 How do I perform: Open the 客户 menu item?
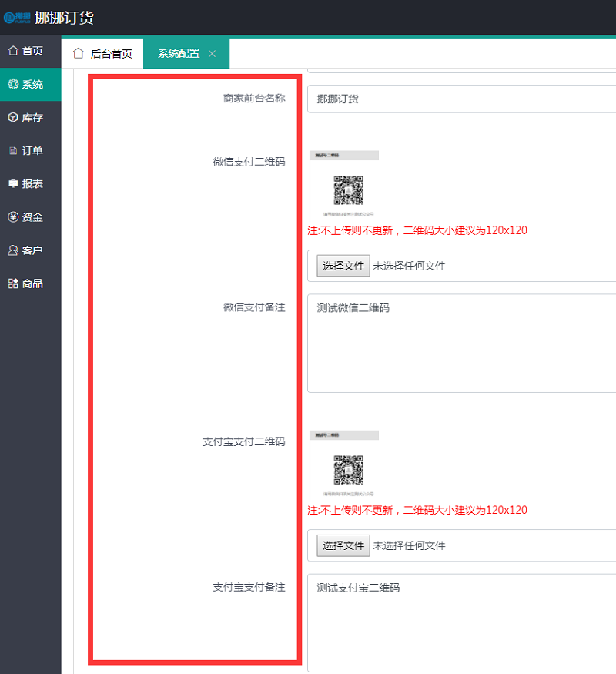tap(31, 250)
